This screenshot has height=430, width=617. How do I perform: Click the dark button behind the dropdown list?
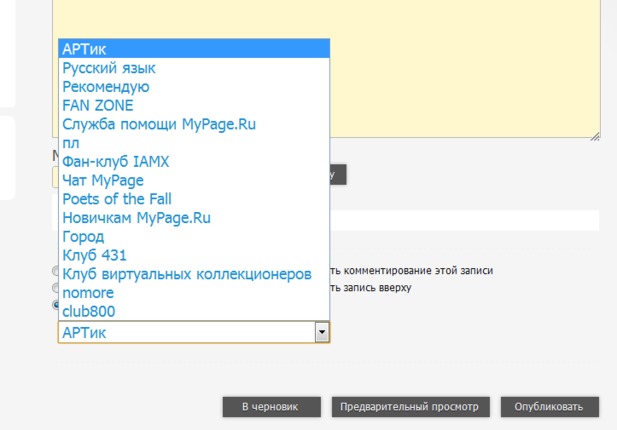pos(338,174)
